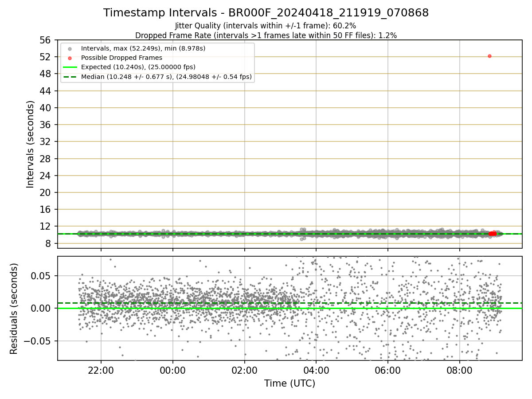
Task: Click the 'Time (UTC)' x-axis label
Action: click(x=289, y=383)
